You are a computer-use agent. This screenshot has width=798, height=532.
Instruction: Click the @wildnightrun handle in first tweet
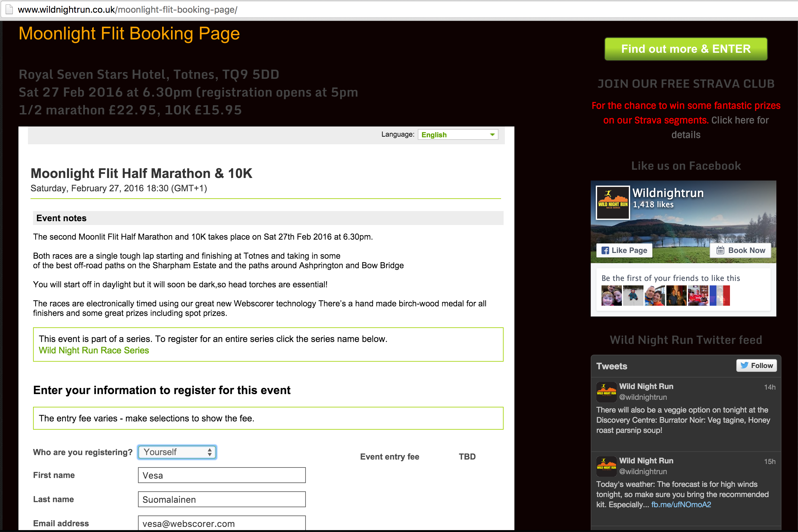643,397
